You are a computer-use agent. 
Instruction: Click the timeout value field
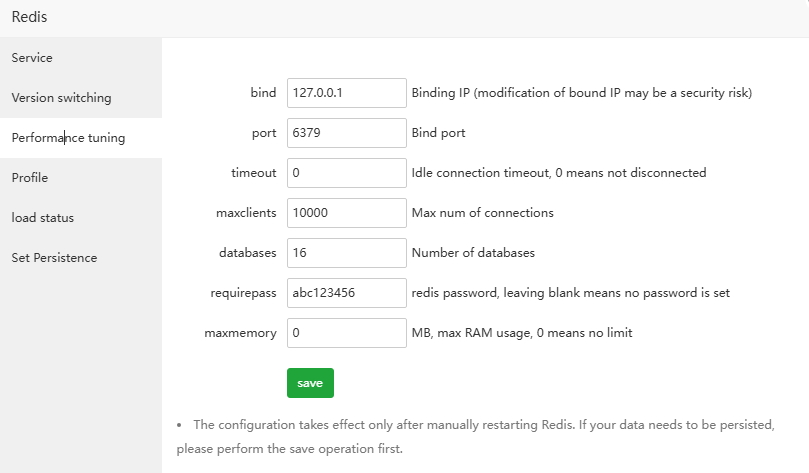click(346, 173)
